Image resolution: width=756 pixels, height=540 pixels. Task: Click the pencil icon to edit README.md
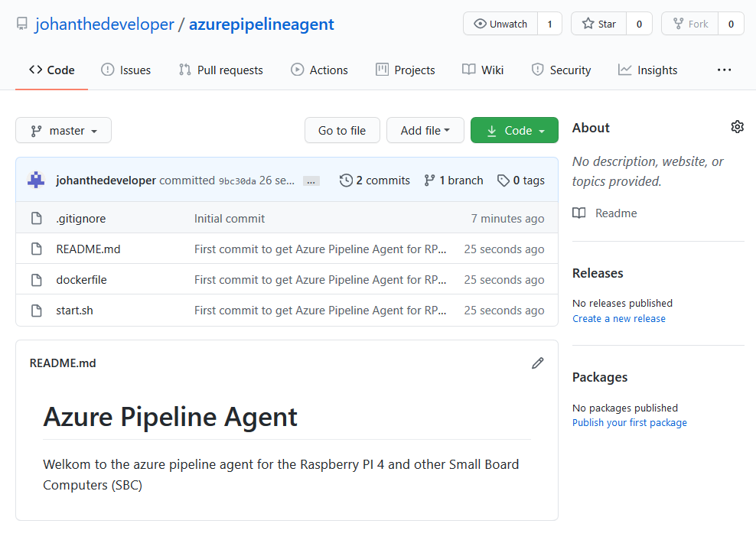pos(538,363)
